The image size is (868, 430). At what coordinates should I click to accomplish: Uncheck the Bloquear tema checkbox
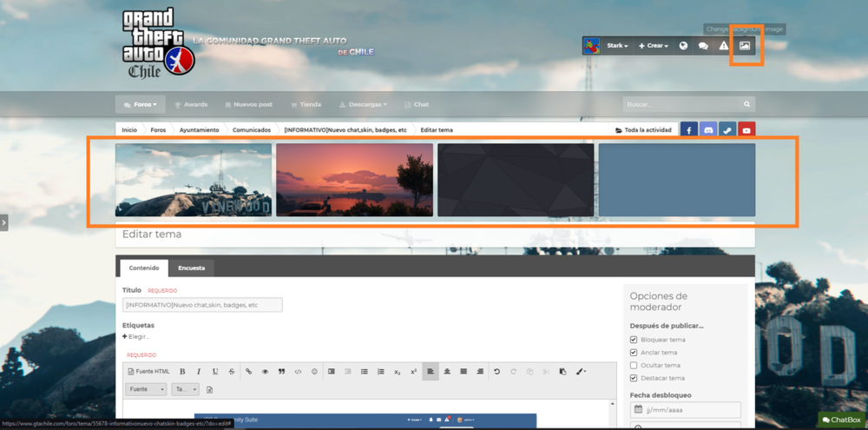[634, 340]
